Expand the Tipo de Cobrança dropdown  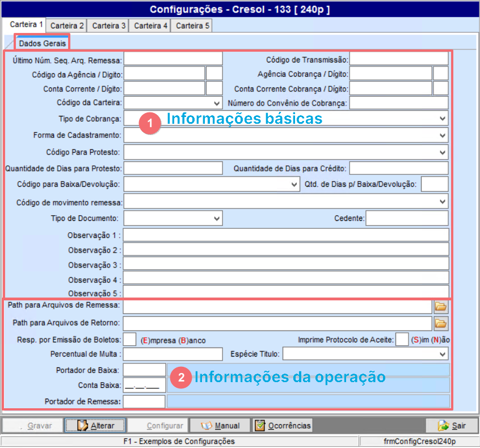click(x=443, y=118)
